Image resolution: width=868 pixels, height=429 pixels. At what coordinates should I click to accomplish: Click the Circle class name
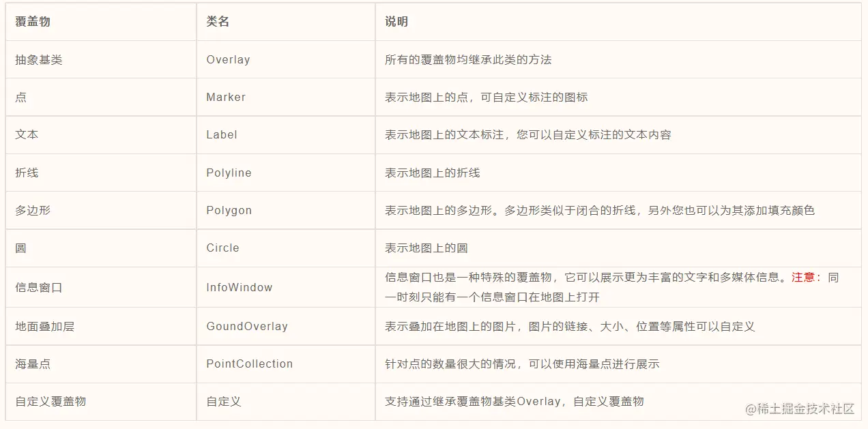coord(222,248)
